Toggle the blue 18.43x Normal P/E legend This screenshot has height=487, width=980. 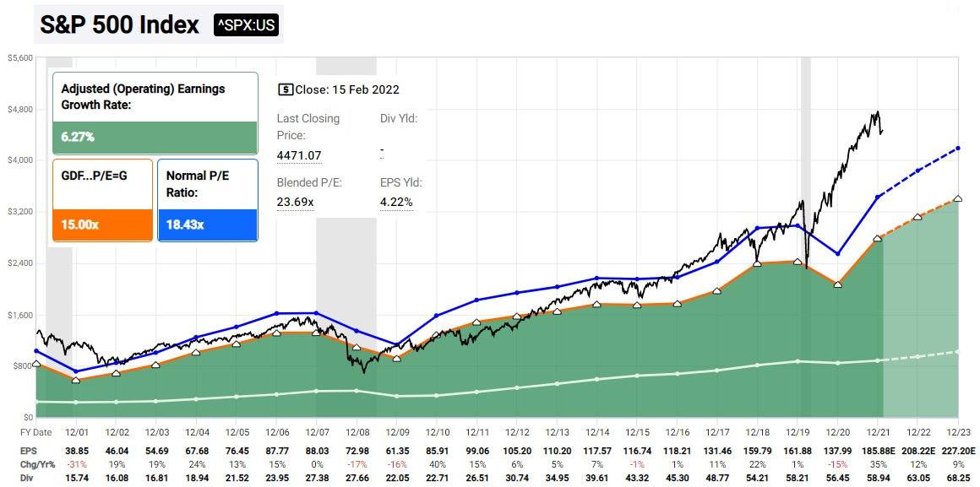click(x=208, y=225)
